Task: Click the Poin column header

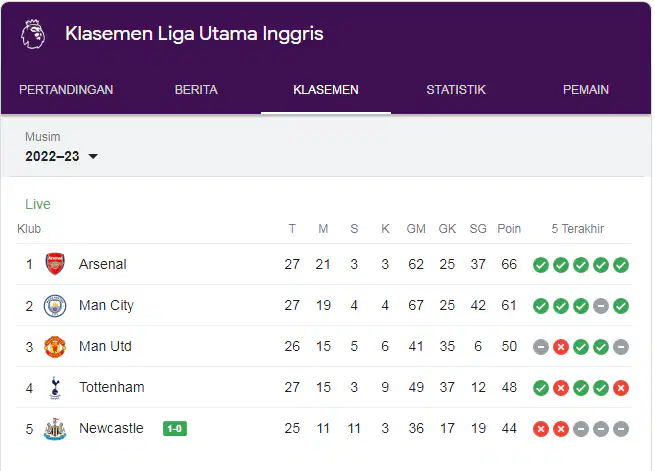Action: point(509,229)
